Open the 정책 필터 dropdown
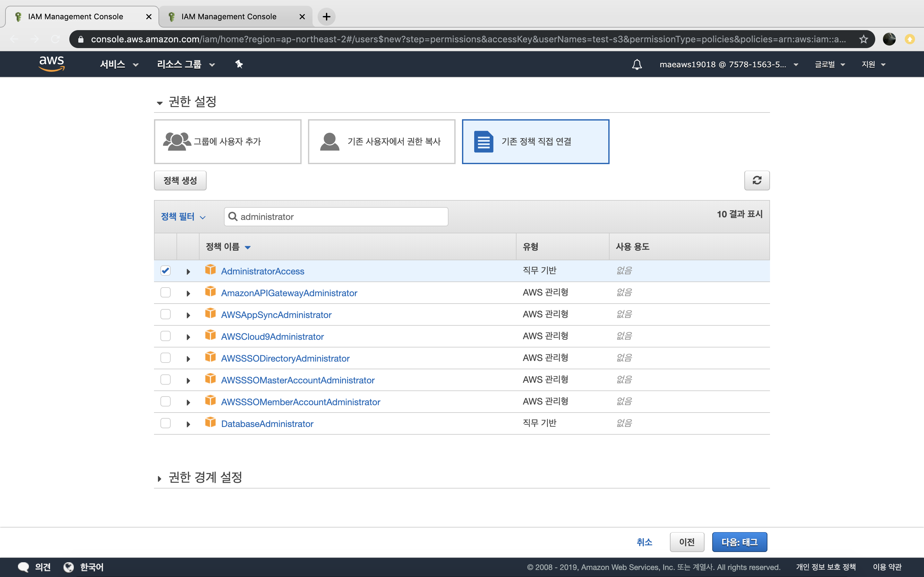Viewport: 924px width, 577px height. click(x=183, y=217)
